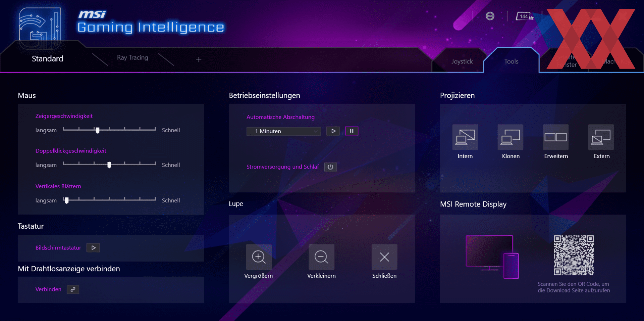Screen dimensions: 644x321
Task: Open the Tools tab
Action: click(x=511, y=61)
